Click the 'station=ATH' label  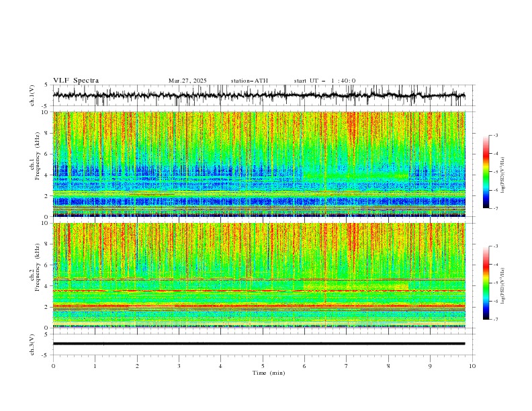[249, 81]
